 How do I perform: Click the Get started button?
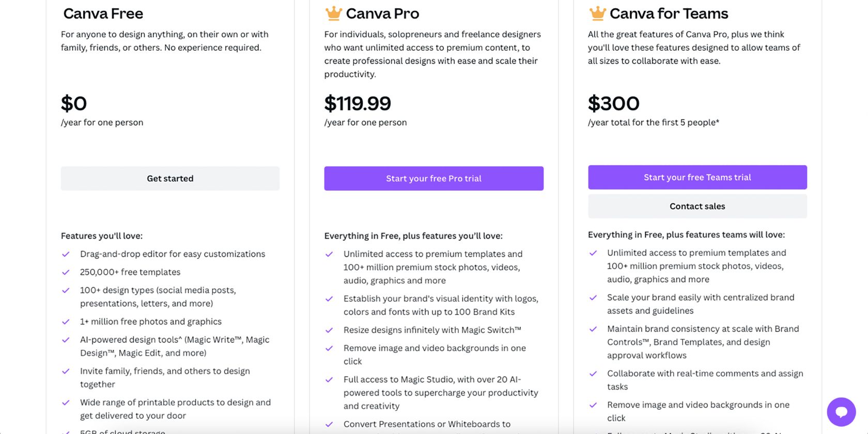(170, 178)
